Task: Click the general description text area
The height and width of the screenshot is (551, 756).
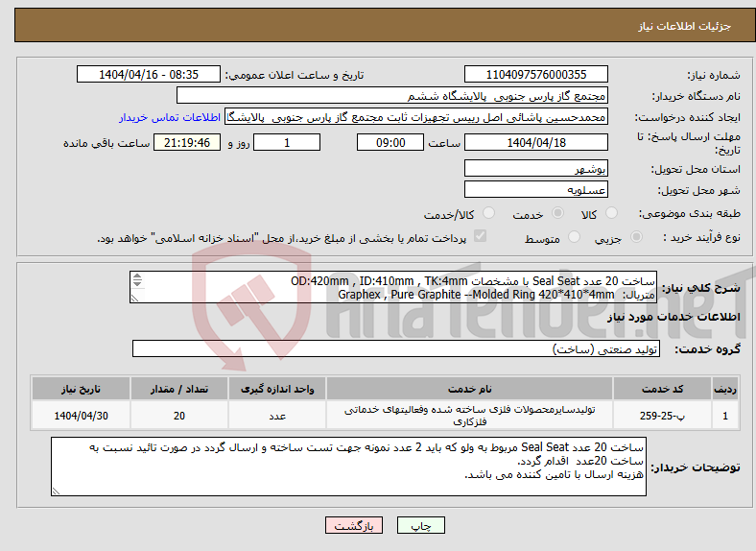Action: click(393, 287)
